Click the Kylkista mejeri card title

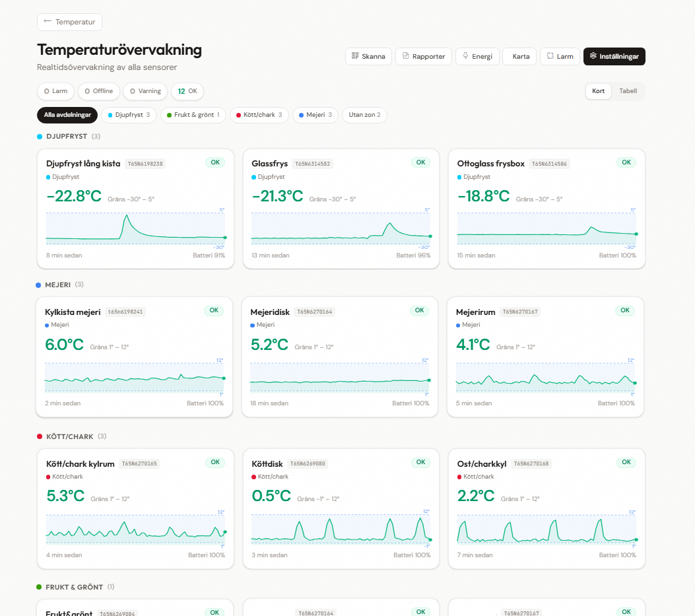pyautogui.click(x=73, y=312)
